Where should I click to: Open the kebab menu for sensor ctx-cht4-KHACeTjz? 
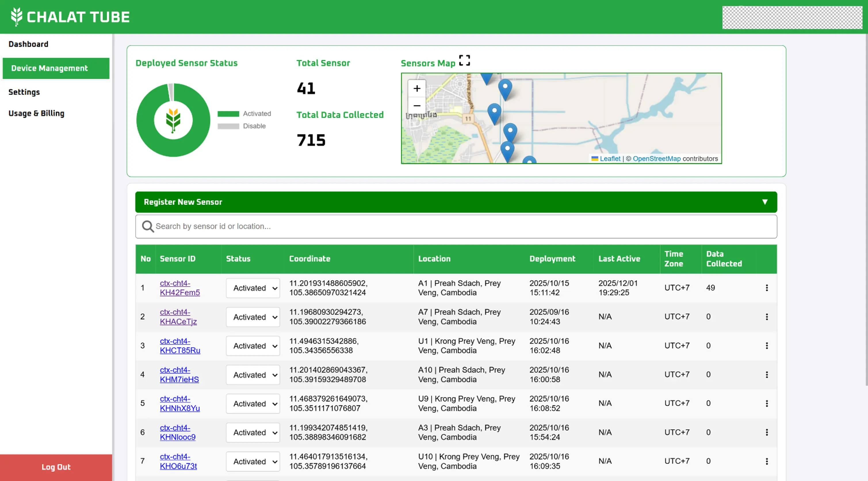coord(767,317)
